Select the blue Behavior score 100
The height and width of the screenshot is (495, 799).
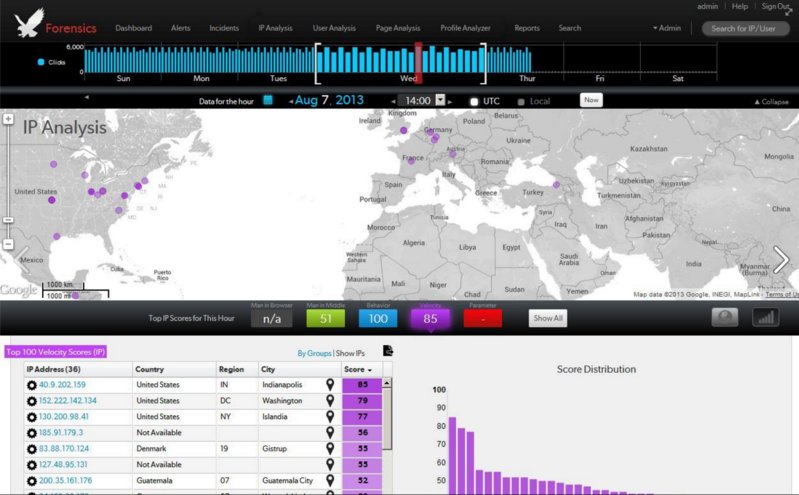(378, 319)
